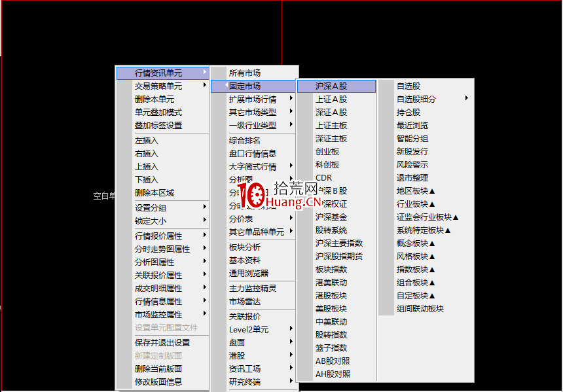Select 固定市场 in the submenu
This screenshot has height=392, width=563.
pos(253,86)
